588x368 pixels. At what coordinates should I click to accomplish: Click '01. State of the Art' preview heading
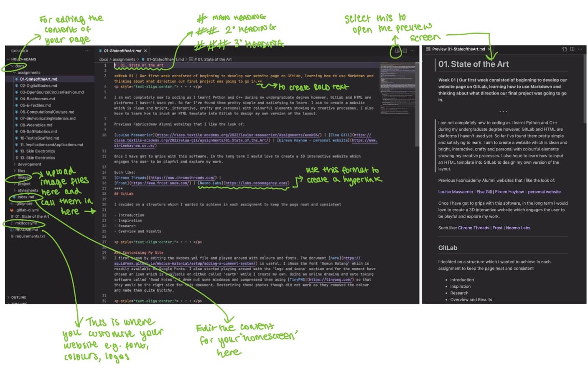(473, 64)
